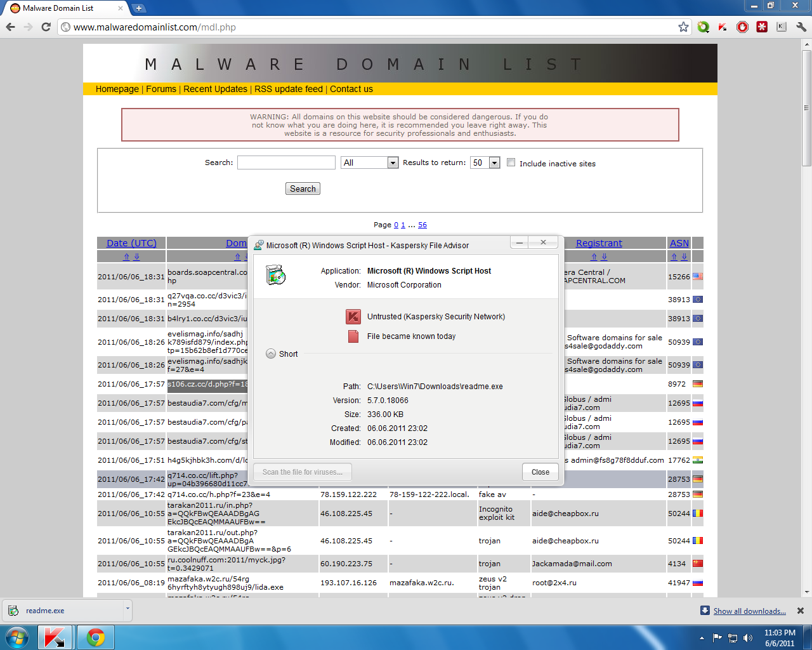Click the Registrant column header link
The width and height of the screenshot is (812, 650).
(599, 242)
